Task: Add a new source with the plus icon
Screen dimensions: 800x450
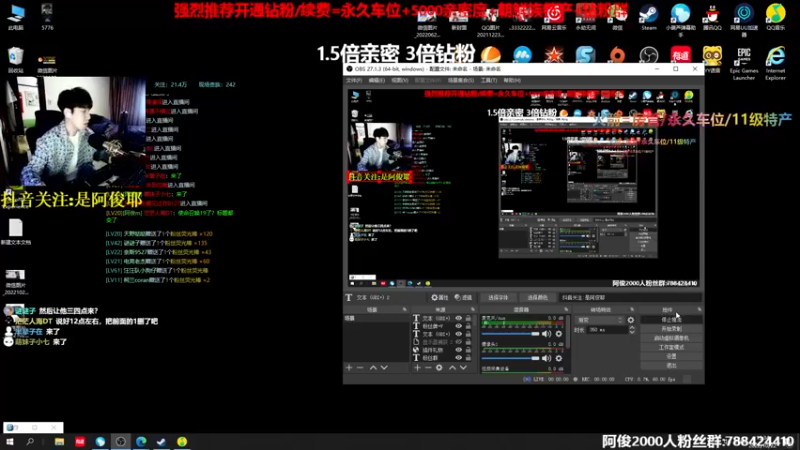Action: pyautogui.click(x=417, y=367)
